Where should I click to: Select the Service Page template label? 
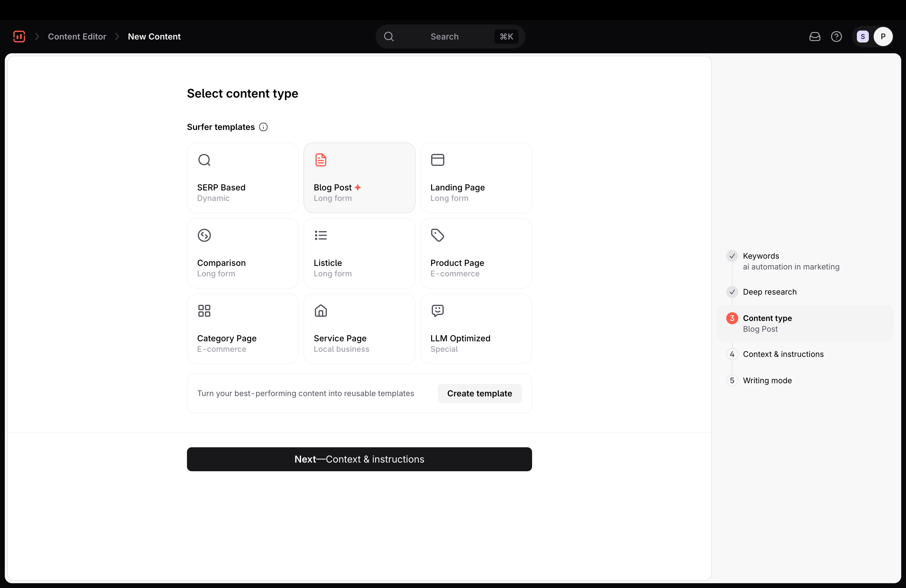340,339
